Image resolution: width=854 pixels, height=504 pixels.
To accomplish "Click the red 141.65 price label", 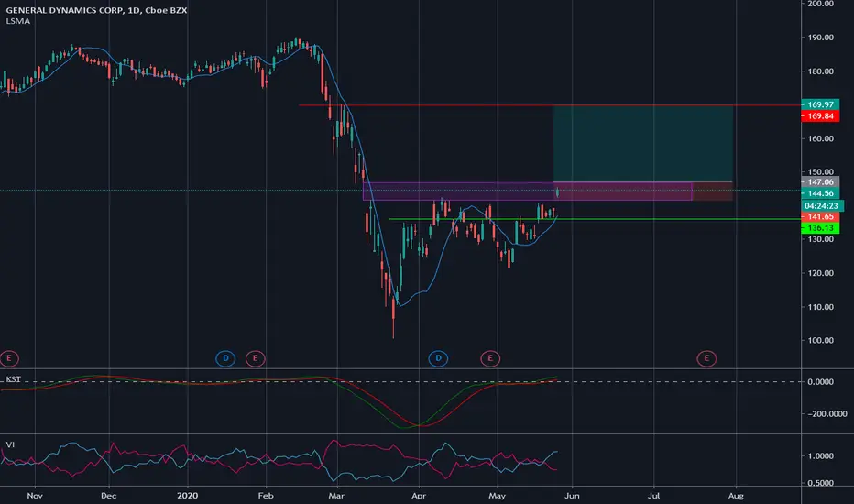I will click(820, 217).
